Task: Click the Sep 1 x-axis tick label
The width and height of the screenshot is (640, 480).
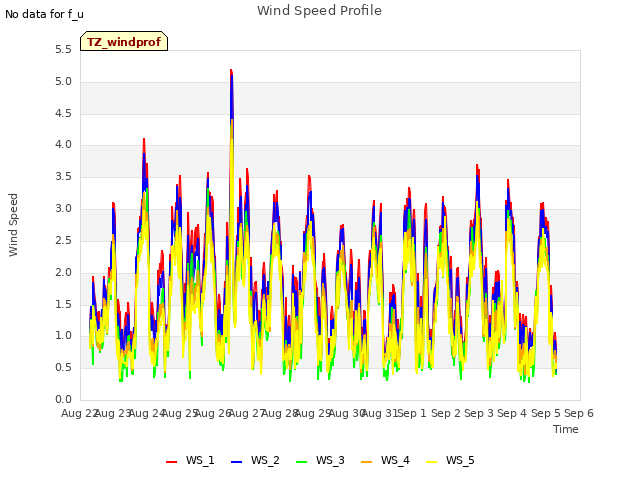Action: pyautogui.click(x=412, y=413)
